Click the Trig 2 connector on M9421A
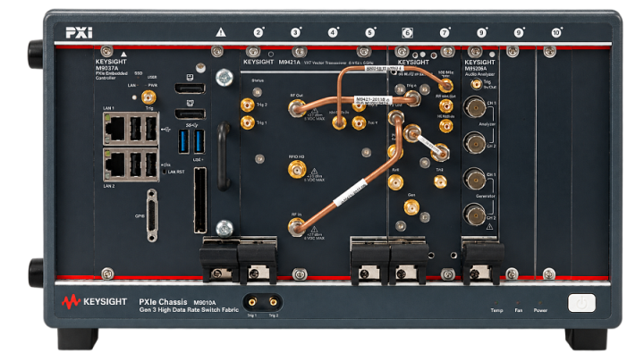Screen dimensions: 644x362 pos(247,105)
